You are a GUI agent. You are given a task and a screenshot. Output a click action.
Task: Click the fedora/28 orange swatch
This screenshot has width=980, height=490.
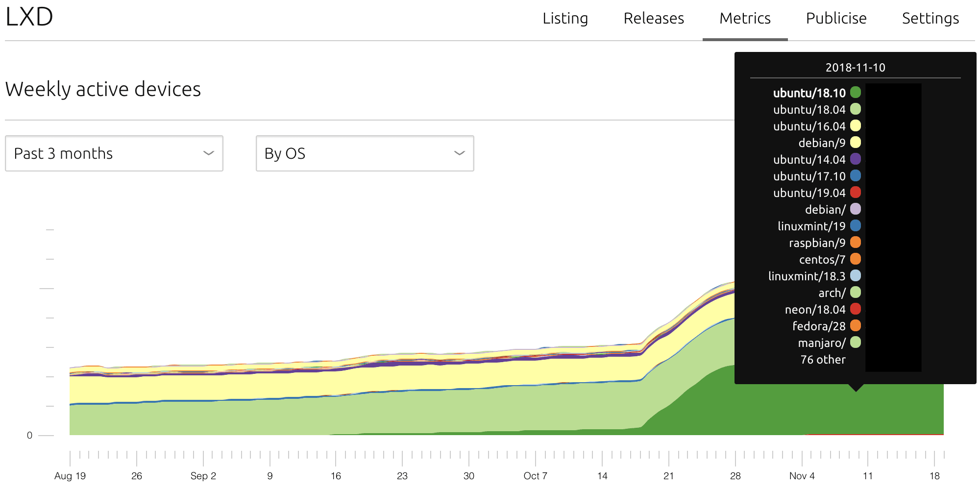[856, 325]
